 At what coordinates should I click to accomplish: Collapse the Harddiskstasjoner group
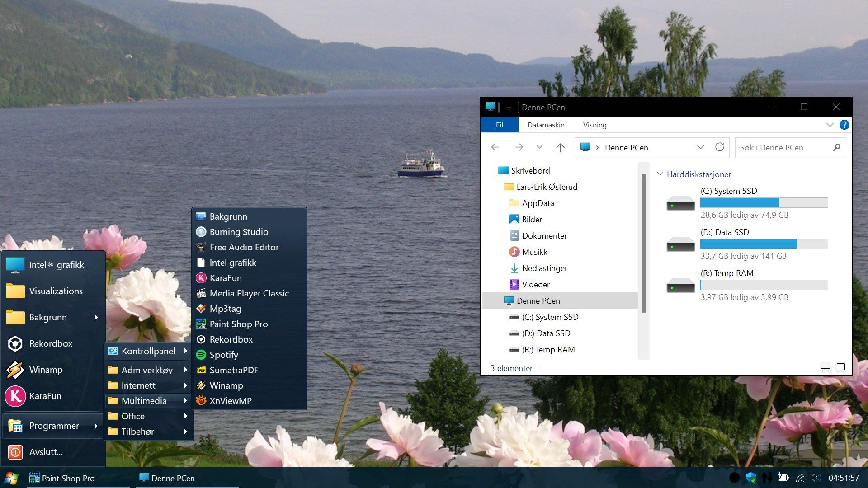660,174
